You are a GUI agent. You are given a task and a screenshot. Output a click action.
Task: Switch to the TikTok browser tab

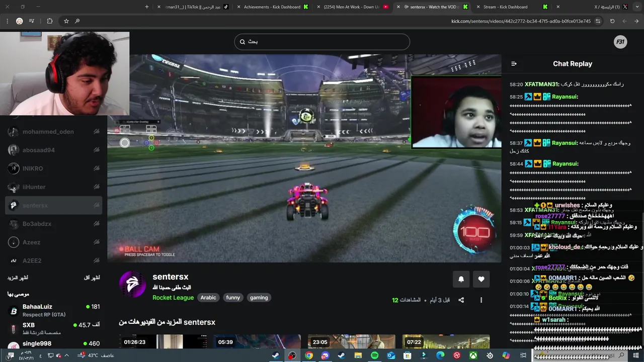pyautogui.click(x=193, y=7)
